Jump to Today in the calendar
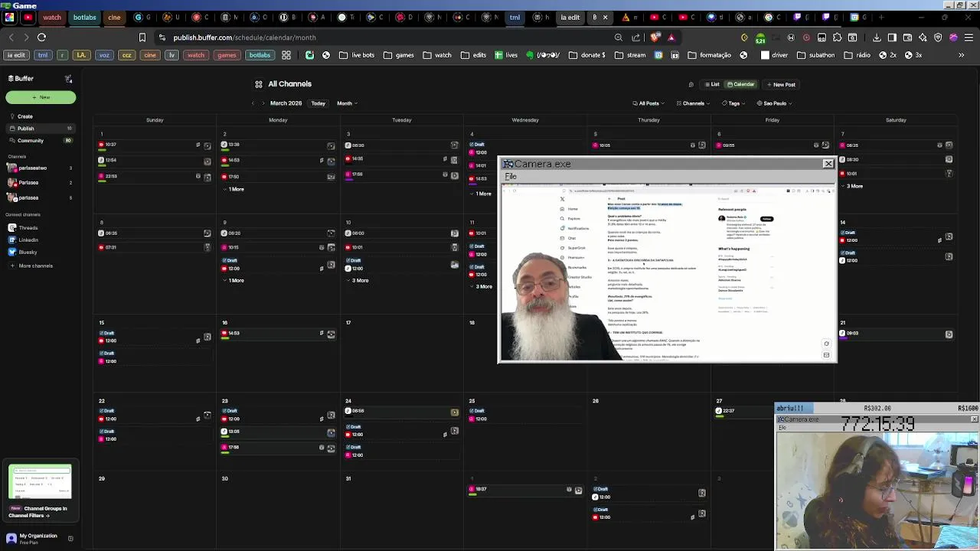This screenshot has width=980, height=551. click(x=318, y=103)
